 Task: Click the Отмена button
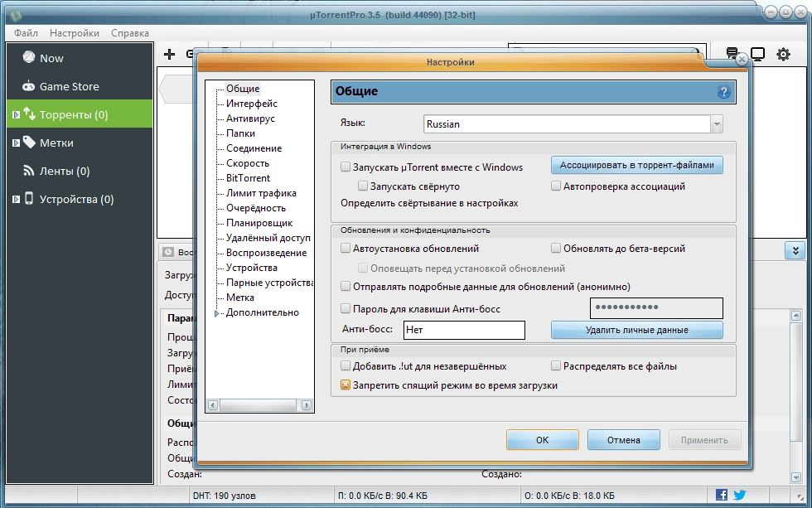pos(623,440)
